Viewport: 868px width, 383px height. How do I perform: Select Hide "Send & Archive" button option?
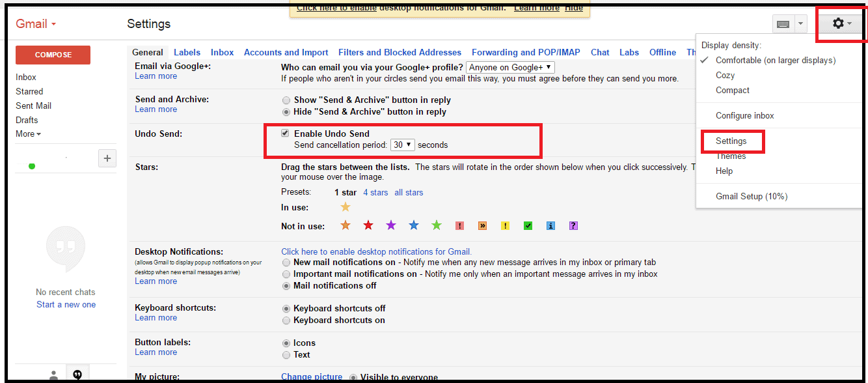click(x=286, y=112)
